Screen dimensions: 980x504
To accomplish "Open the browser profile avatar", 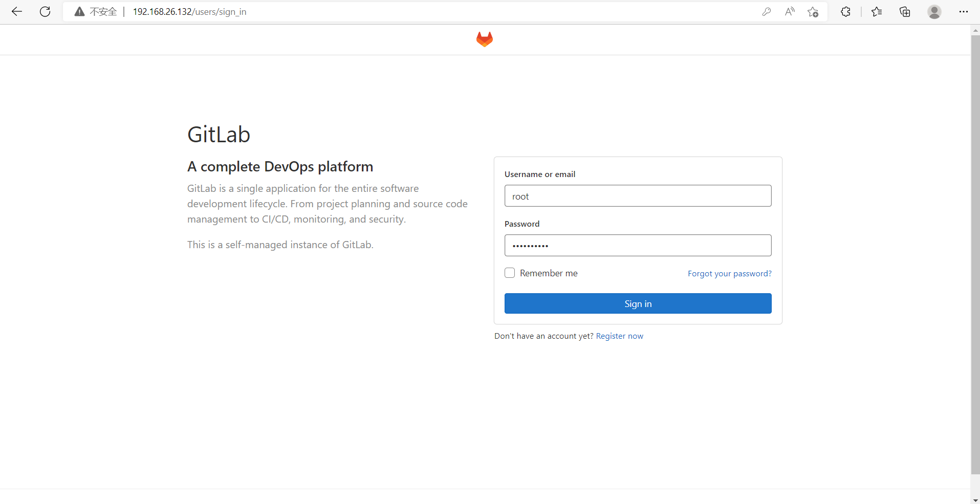I will [x=934, y=12].
